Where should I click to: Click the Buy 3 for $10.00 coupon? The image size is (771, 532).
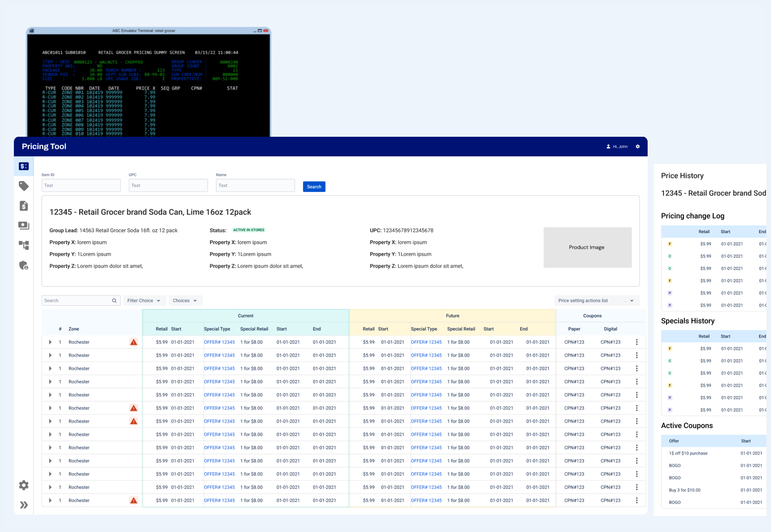pyautogui.click(x=685, y=490)
